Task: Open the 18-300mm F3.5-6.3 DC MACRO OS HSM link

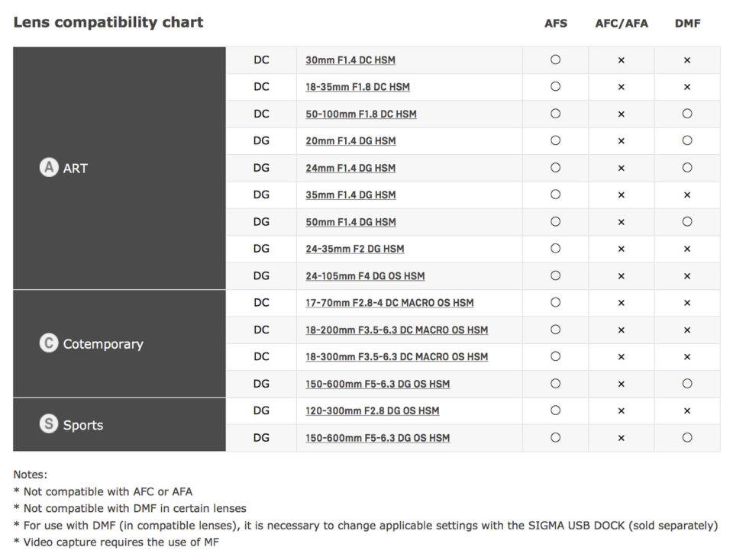Action: [x=396, y=357]
